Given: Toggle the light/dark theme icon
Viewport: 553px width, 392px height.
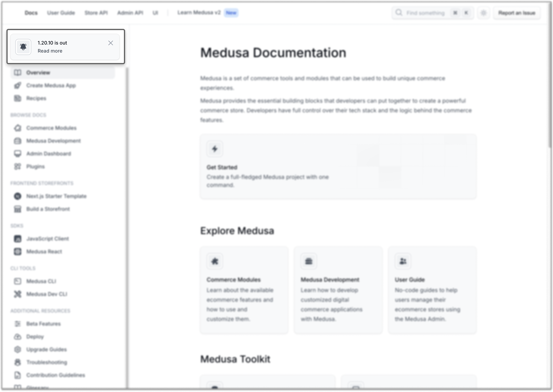Looking at the screenshot, I should click(x=483, y=13).
